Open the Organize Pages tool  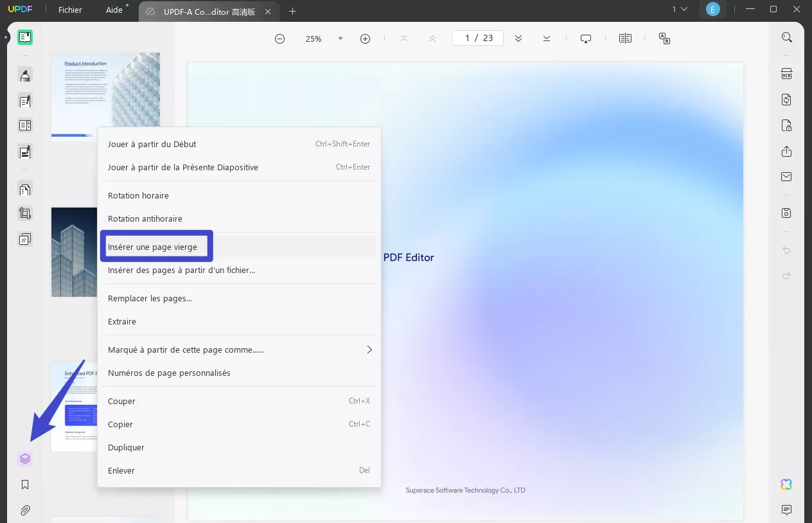[25, 190]
